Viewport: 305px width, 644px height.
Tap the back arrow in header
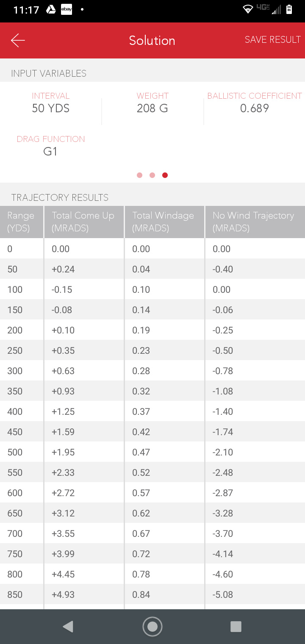(18, 40)
